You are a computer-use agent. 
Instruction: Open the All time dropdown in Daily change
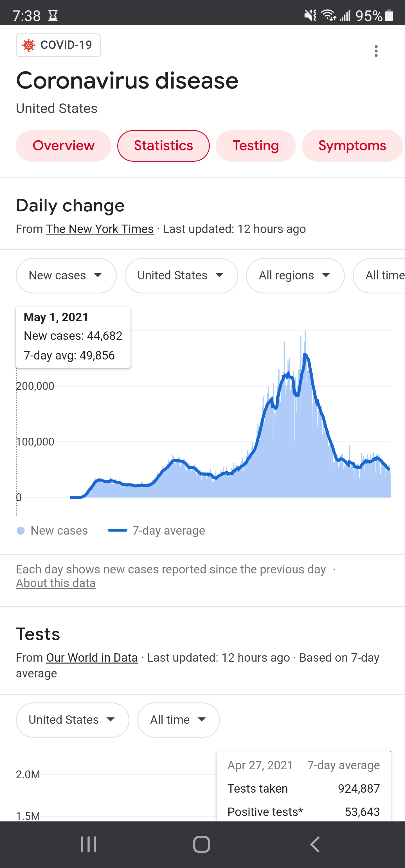click(x=379, y=276)
